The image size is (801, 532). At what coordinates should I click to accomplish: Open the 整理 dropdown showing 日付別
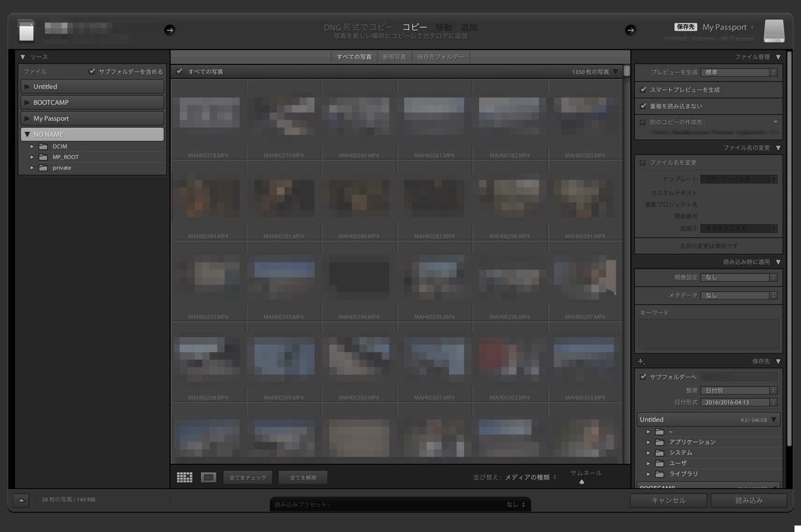click(739, 390)
